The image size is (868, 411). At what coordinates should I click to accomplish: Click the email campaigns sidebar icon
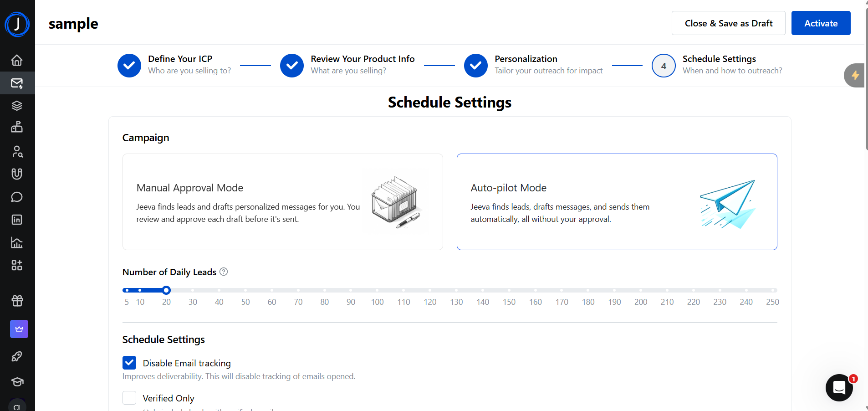click(x=17, y=83)
